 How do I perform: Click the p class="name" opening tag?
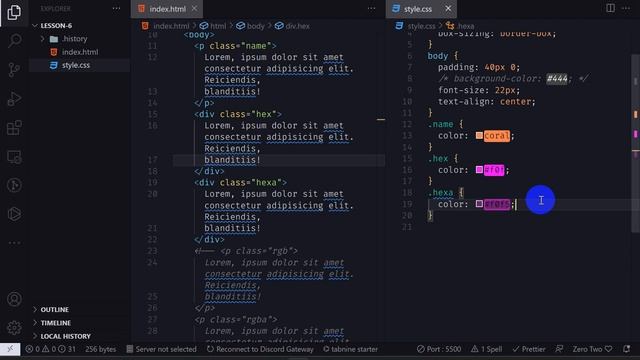pyautogui.click(x=235, y=46)
